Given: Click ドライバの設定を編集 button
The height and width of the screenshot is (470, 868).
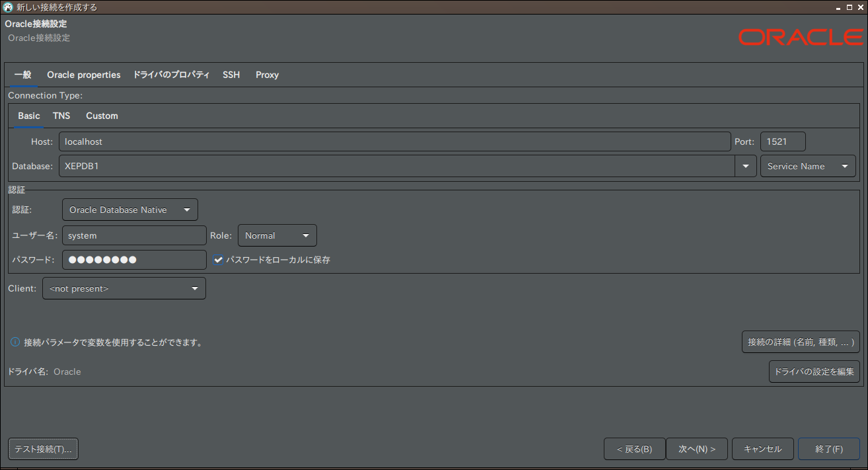Looking at the screenshot, I should pos(814,372).
